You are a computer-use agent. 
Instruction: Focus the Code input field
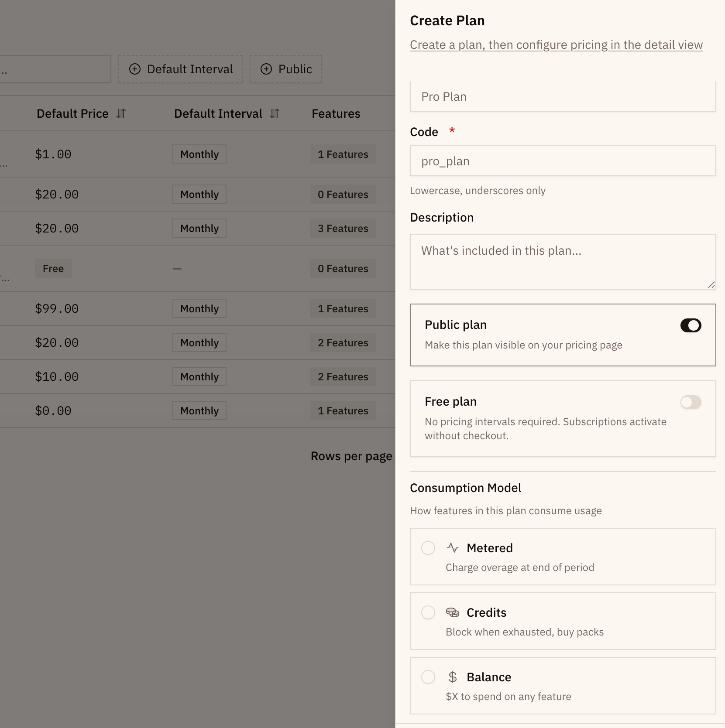[x=563, y=161]
